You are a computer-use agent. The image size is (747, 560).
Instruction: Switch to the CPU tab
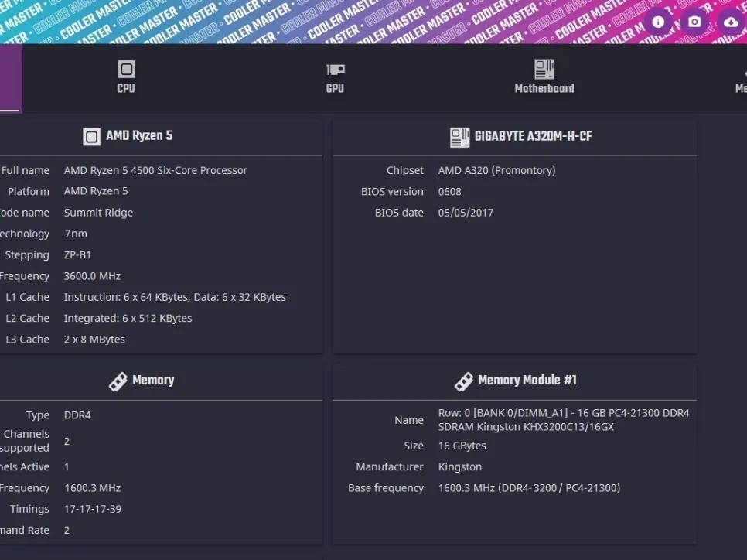[x=126, y=77]
